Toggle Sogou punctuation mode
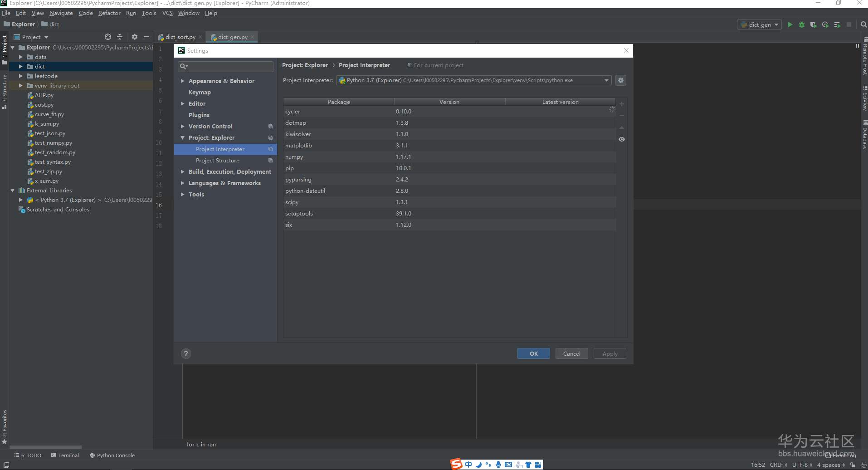The image size is (868, 470). tap(488, 465)
